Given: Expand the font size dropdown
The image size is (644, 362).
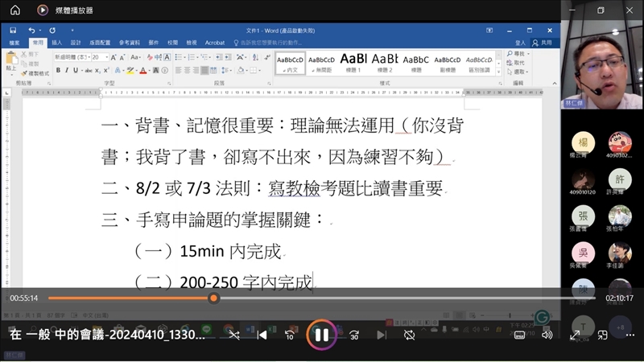Looking at the screenshot, I should pos(106,58).
